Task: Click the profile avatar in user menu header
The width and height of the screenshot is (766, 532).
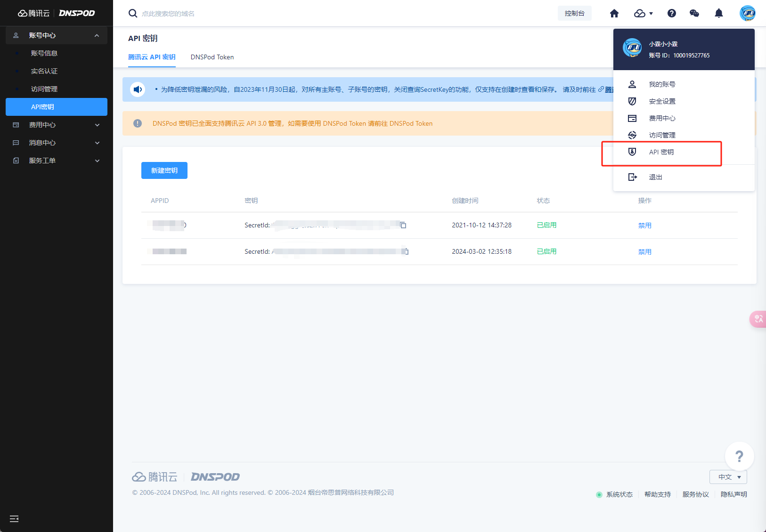Action: (x=632, y=48)
